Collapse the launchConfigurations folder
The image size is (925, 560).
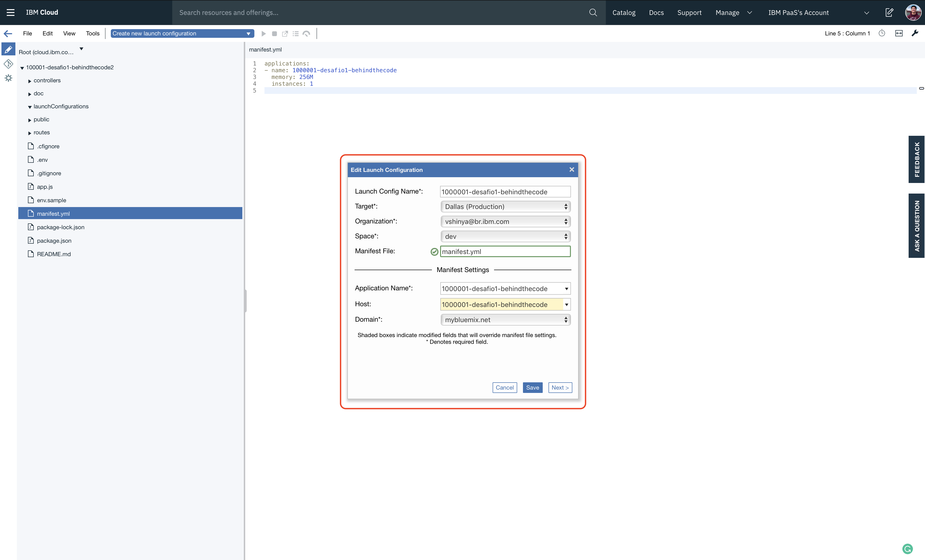point(30,107)
